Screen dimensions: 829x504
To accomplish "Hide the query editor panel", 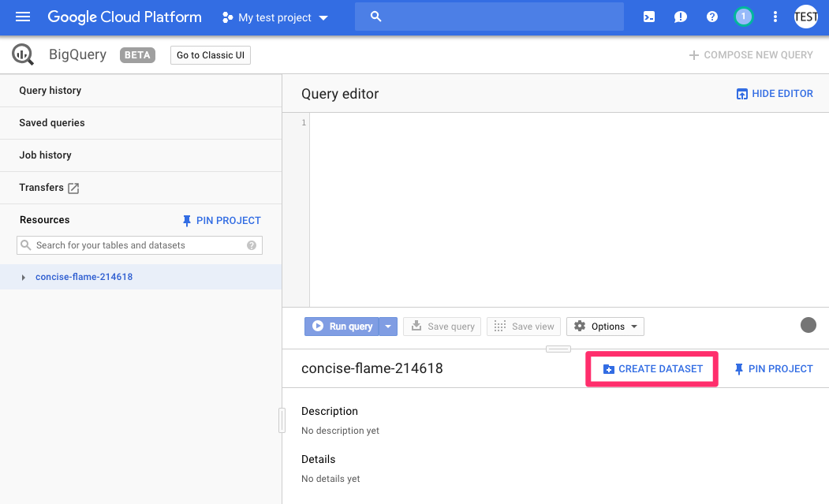I will click(x=774, y=94).
